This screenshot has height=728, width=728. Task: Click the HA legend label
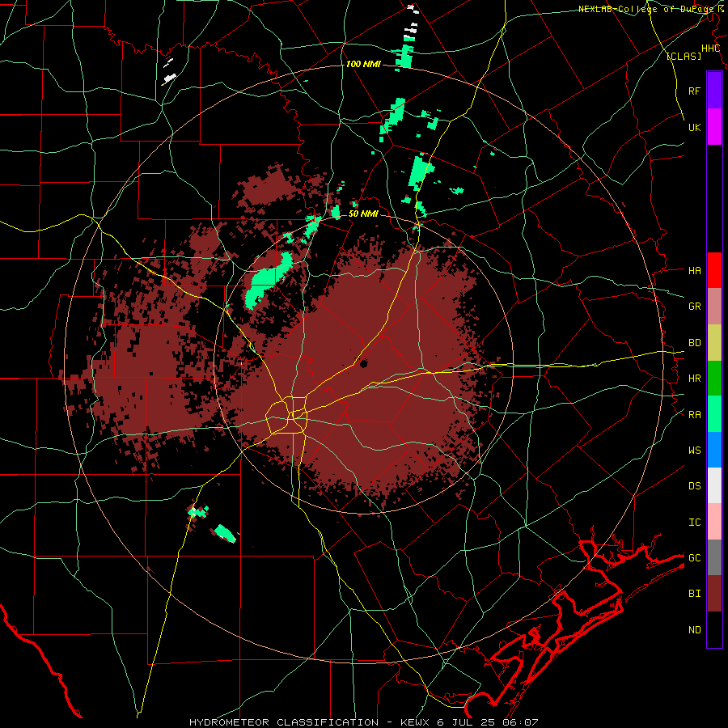pyautogui.click(x=694, y=271)
